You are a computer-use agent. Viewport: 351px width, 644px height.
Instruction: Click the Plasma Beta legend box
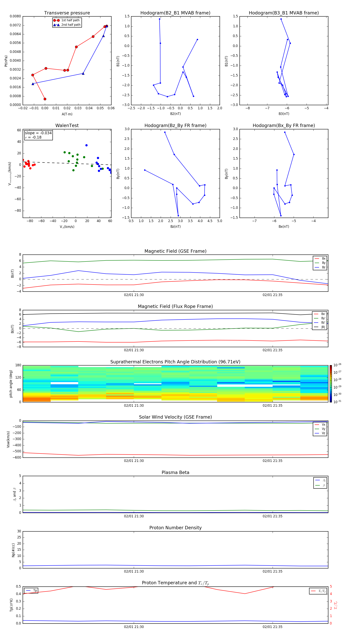320,483
